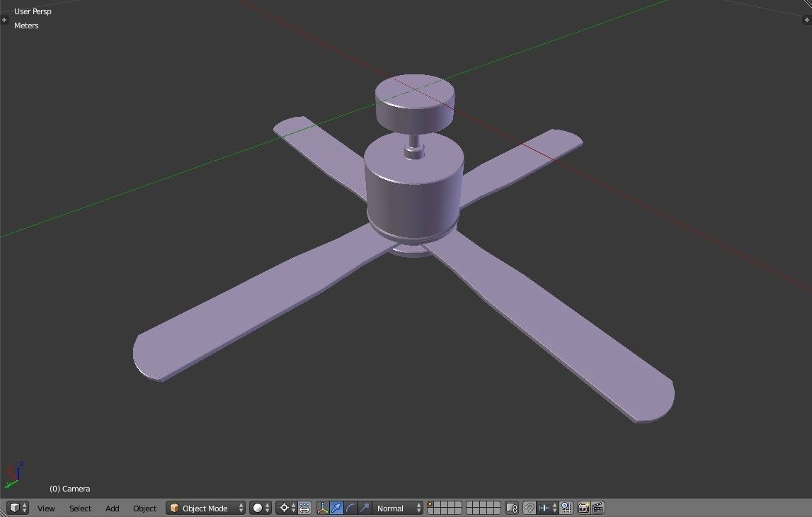Open the Select menu
812x517 pixels.
click(80, 509)
